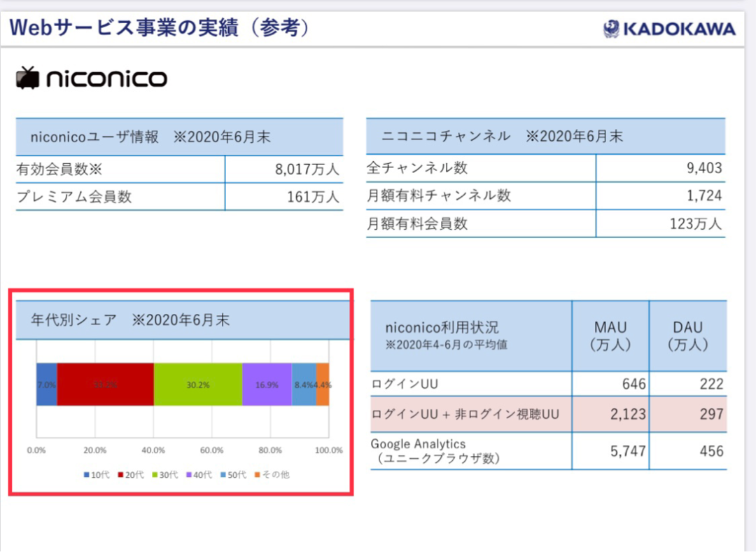Click the 161万人 value cell
Image resolution: width=756 pixels, height=552 pixels.
click(284, 197)
